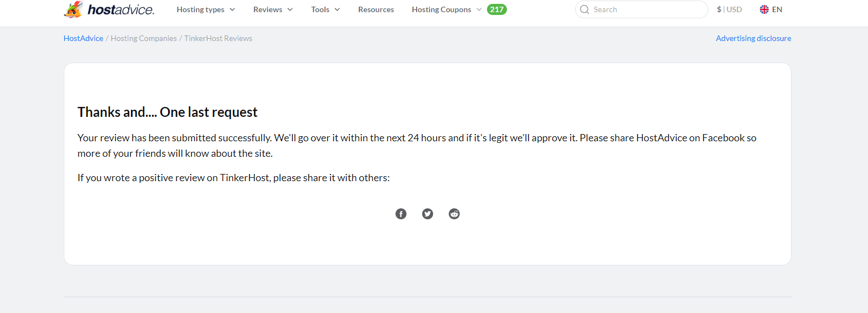Share the review on Reddit icon
Screen dimensions: 868x313
coord(454,214)
